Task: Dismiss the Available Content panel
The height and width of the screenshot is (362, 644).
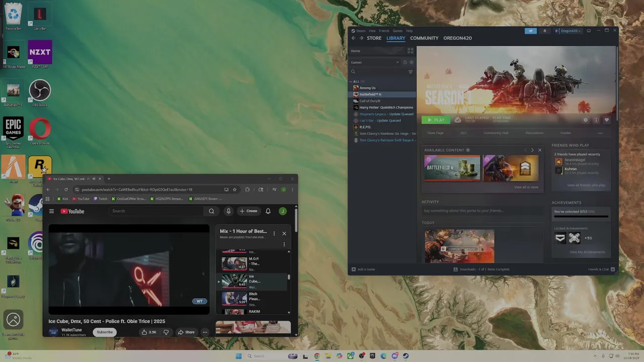Action: pos(540,150)
